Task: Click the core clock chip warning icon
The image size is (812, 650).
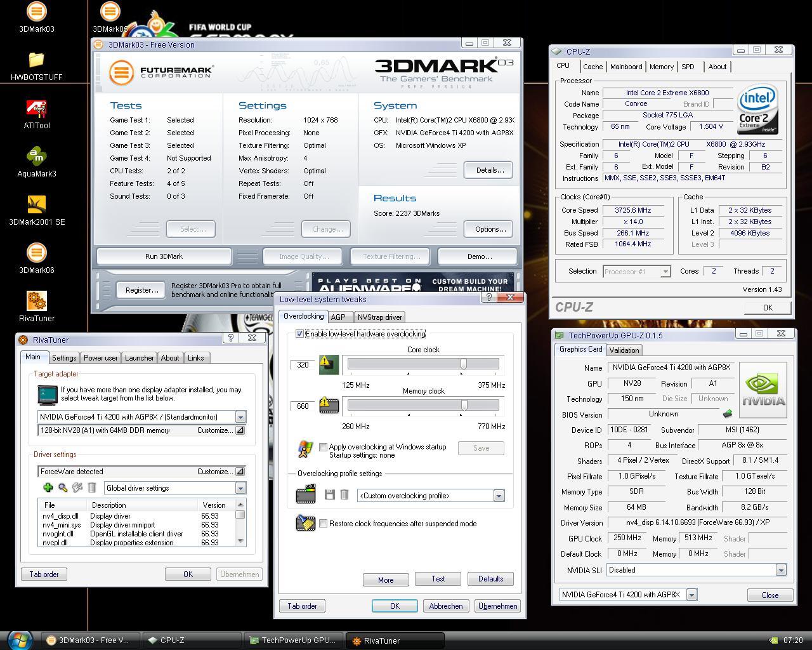Action: (x=328, y=364)
